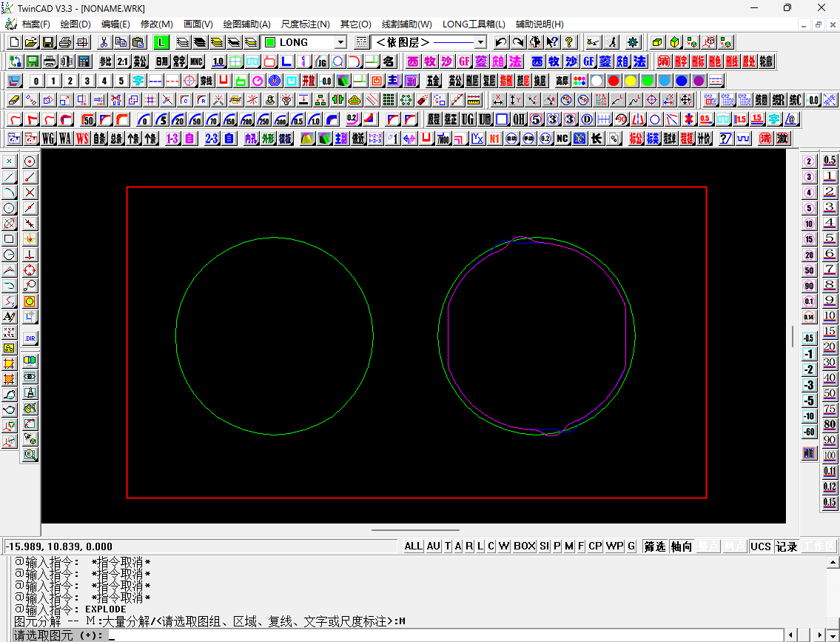Viewport: 840px width, 642px height.
Task: Open the 绘图(D) menu
Action: [74, 24]
